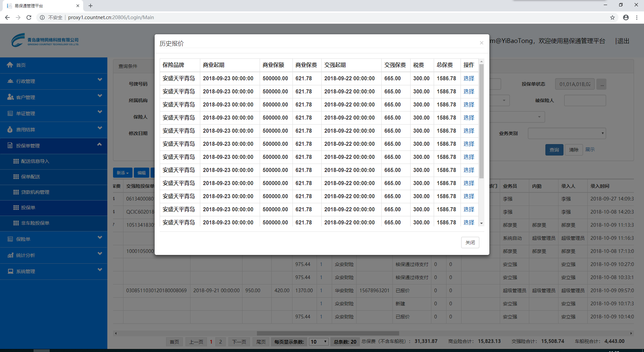The height and width of the screenshot is (352, 644).
Task: Click the grid icon beside 保单配送
Action: (x=16, y=177)
